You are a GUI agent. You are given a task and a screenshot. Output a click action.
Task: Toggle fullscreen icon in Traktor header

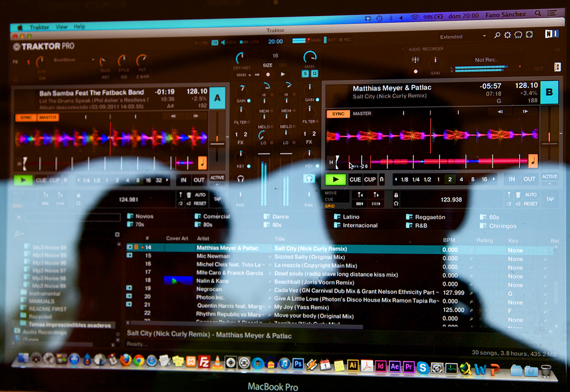pos(529,35)
